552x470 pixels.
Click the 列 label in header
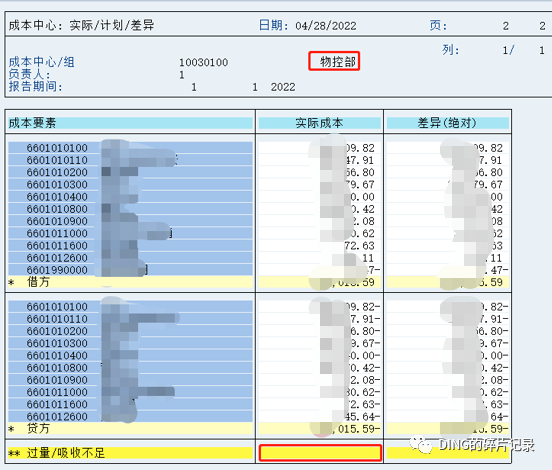tap(451, 50)
